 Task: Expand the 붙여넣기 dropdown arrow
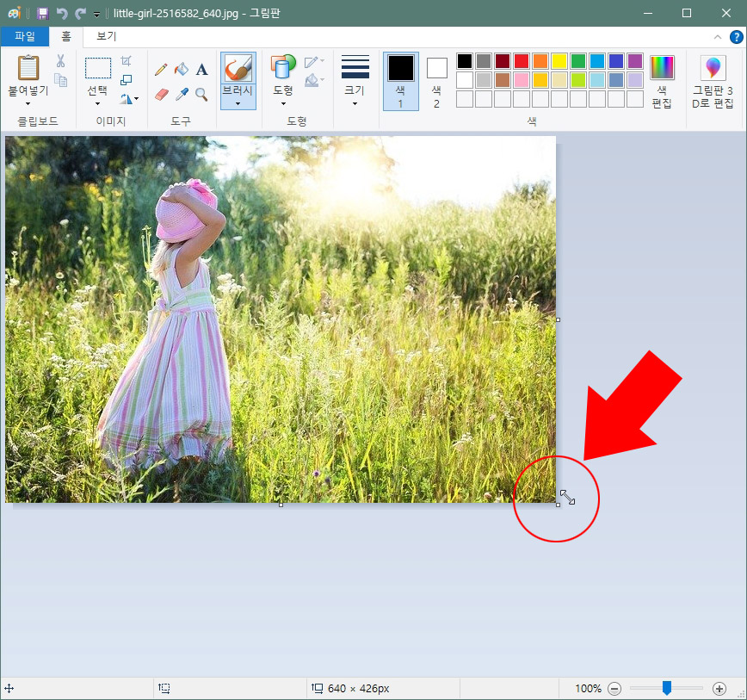pos(28,103)
